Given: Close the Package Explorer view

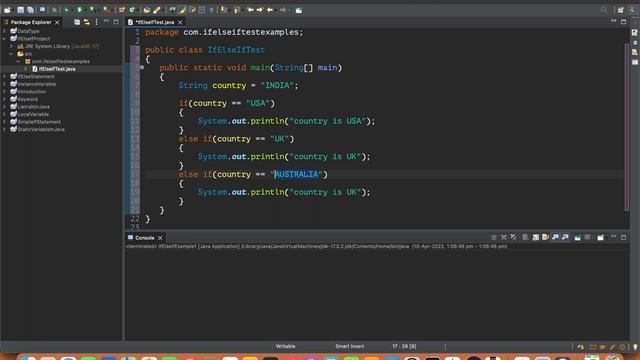Looking at the screenshot, I should [57, 22].
